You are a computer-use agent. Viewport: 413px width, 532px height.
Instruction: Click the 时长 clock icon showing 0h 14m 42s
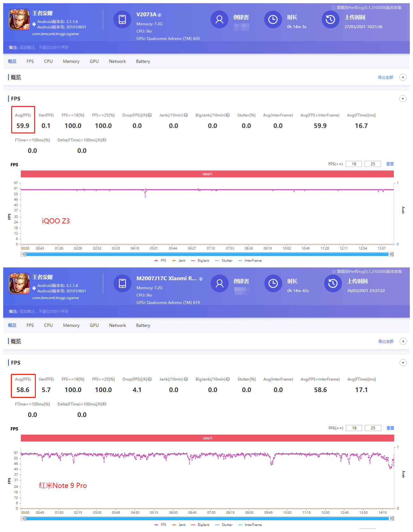[x=273, y=283]
